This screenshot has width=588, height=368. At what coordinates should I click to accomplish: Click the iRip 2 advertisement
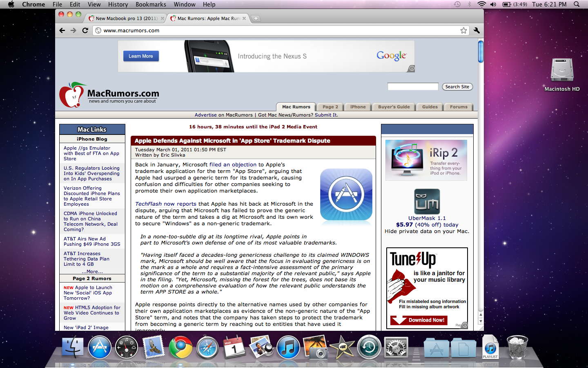[x=426, y=160]
